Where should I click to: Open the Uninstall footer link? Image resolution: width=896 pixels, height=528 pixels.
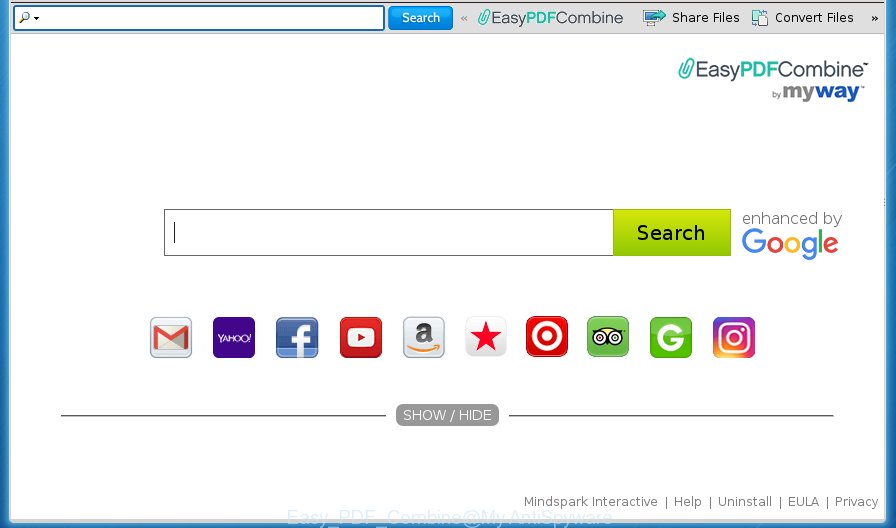pyautogui.click(x=745, y=502)
